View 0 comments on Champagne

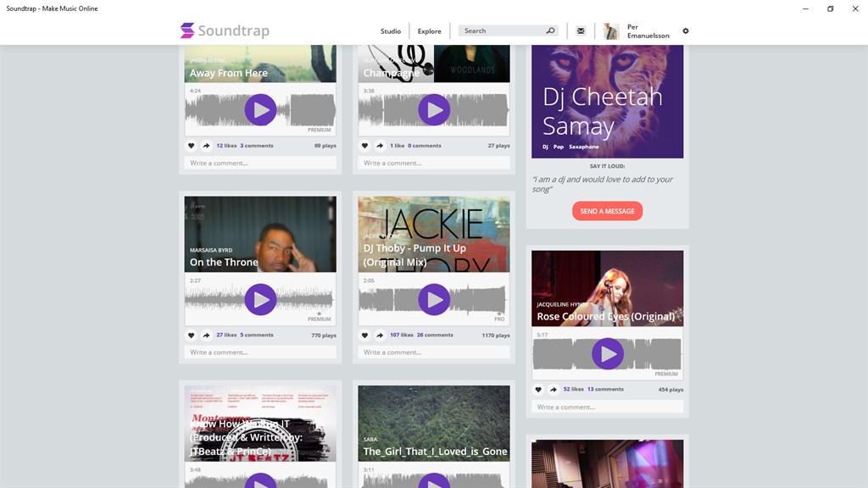(x=425, y=146)
